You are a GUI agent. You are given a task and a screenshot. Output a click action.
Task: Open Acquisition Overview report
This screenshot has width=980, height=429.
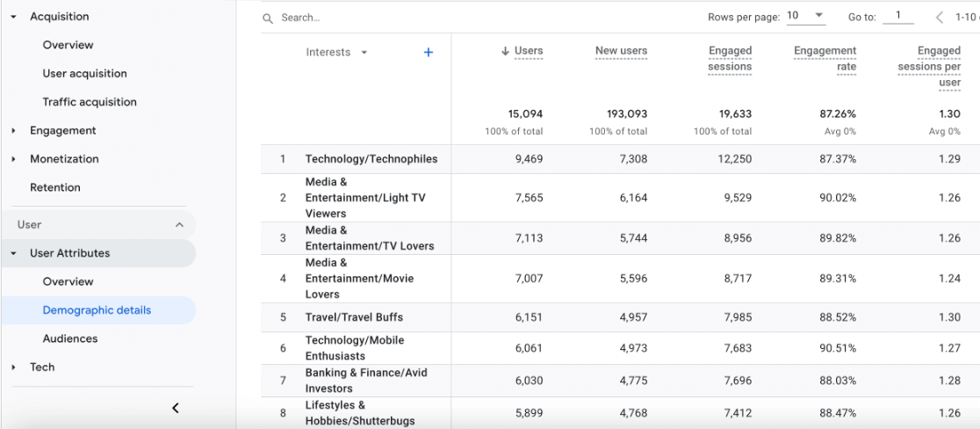[68, 45]
